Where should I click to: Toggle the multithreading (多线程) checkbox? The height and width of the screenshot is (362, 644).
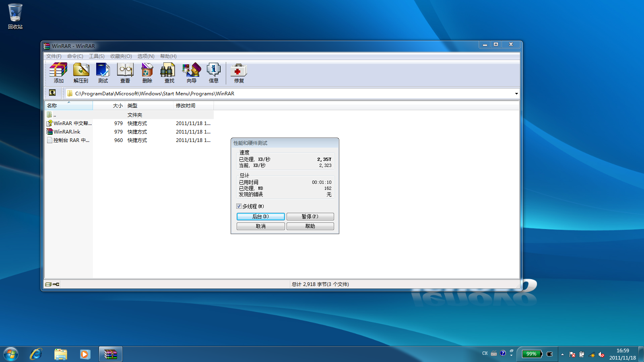pos(239,206)
